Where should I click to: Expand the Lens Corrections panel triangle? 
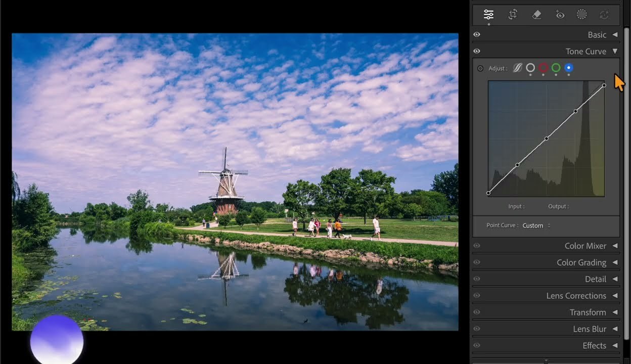click(615, 296)
